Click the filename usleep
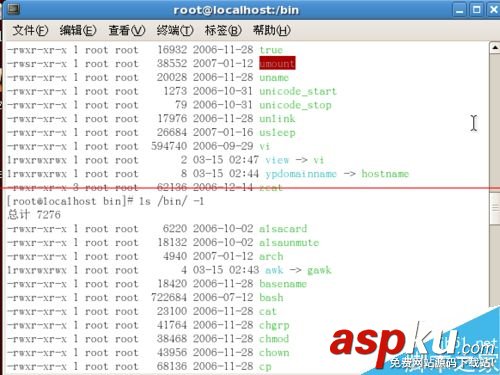This screenshot has width=500, height=375. point(277,133)
